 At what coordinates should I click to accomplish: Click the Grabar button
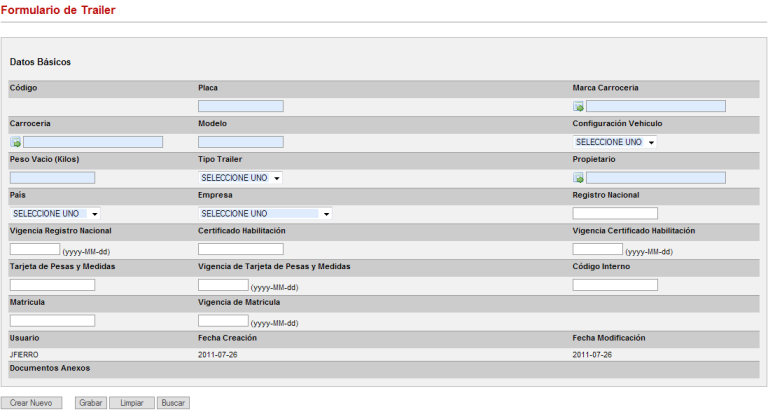tap(91, 403)
